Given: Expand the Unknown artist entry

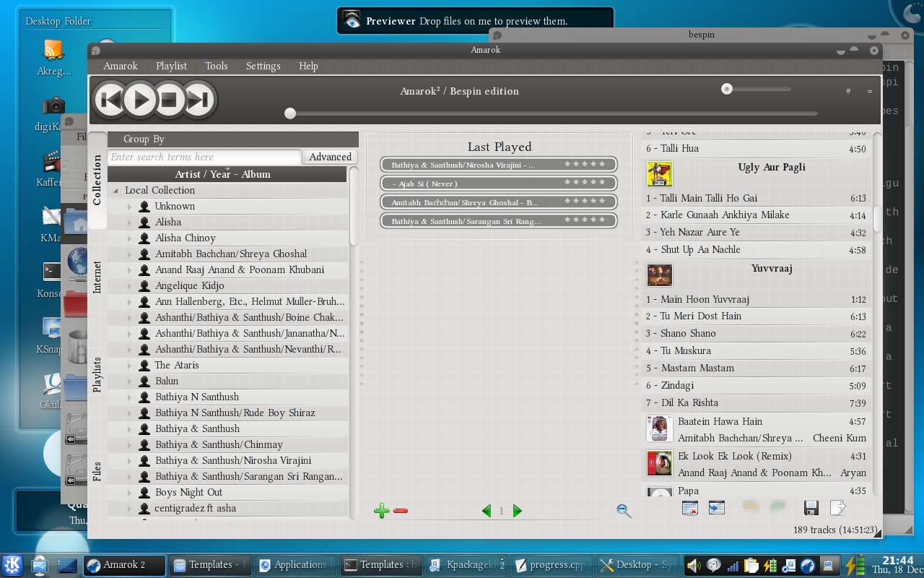Looking at the screenshot, I should pyautogui.click(x=130, y=207).
